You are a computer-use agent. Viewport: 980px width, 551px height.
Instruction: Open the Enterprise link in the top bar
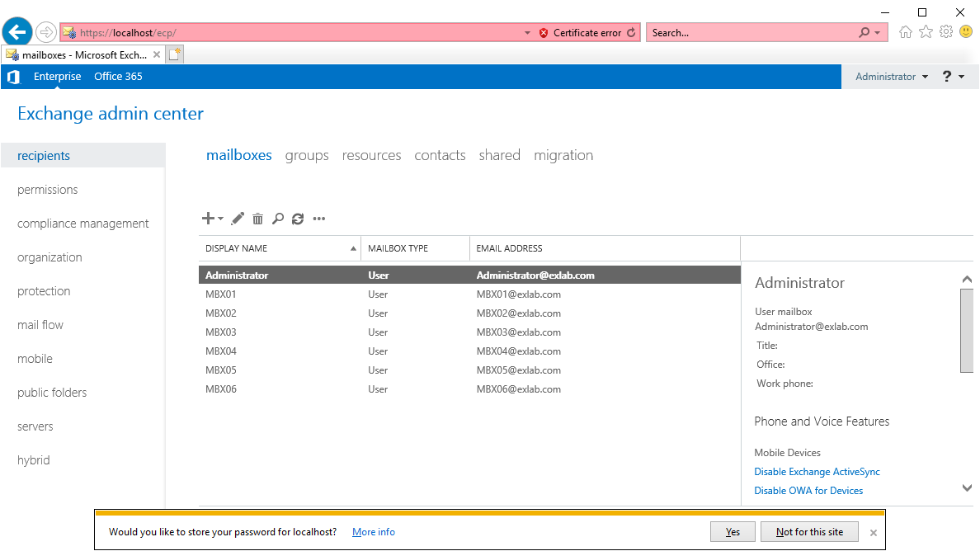click(x=58, y=76)
